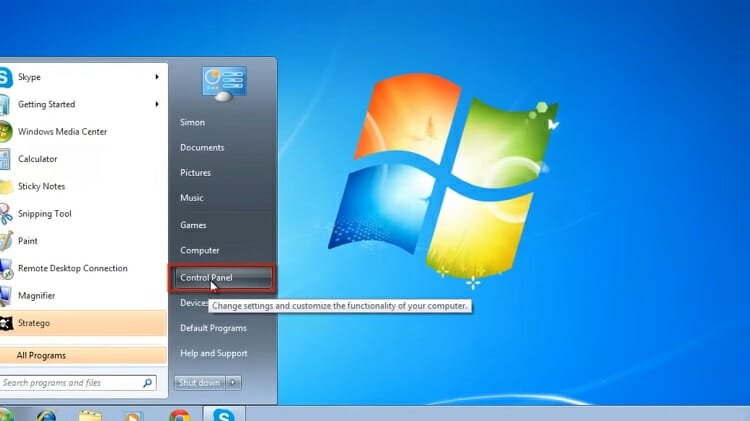Image resolution: width=750 pixels, height=421 pixels.
Task: Show All Programs list
Action: [83, 355]
